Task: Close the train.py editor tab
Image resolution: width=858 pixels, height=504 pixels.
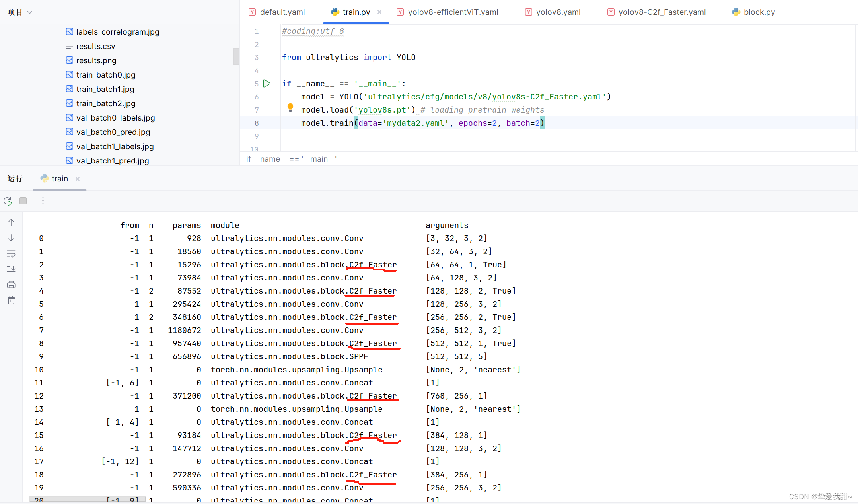Action: (379, 12)
